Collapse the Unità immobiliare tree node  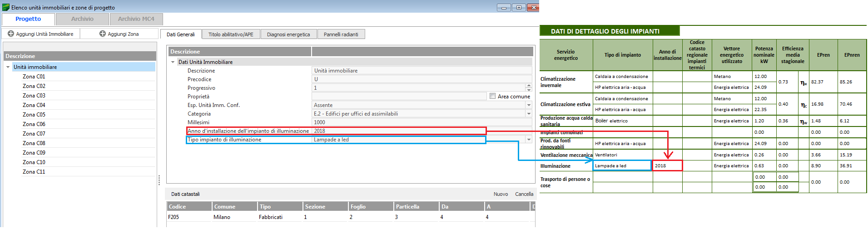tap(8, 67)
